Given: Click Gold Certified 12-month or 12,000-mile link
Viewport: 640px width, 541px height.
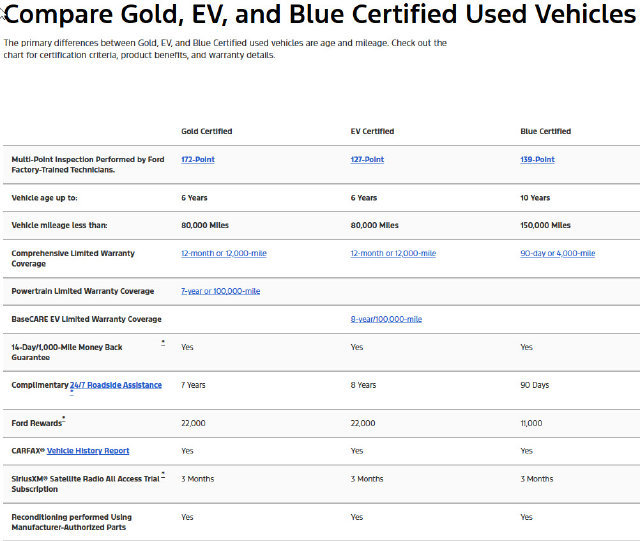Looking at the screenshot, I should (224, 253).
